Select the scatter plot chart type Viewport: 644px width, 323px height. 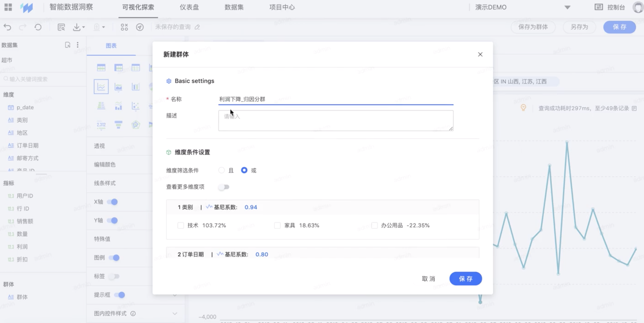click(136, 106)
